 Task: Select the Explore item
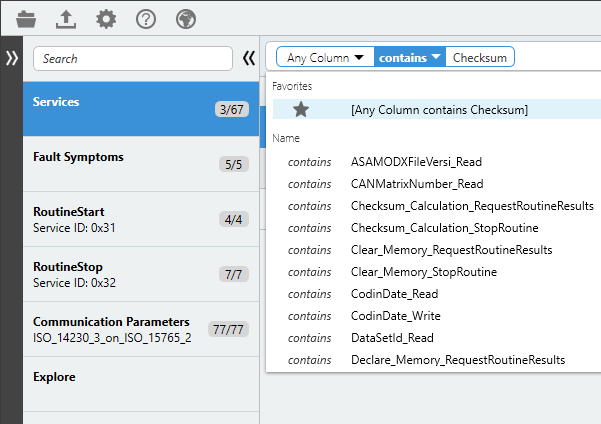pyautogui.click(x=141, y=384)
